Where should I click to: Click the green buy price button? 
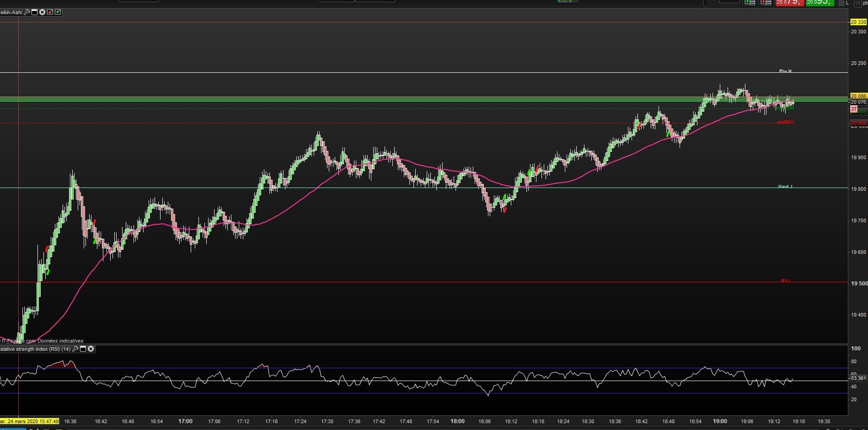pyautogui.click(x=820, y=2)
